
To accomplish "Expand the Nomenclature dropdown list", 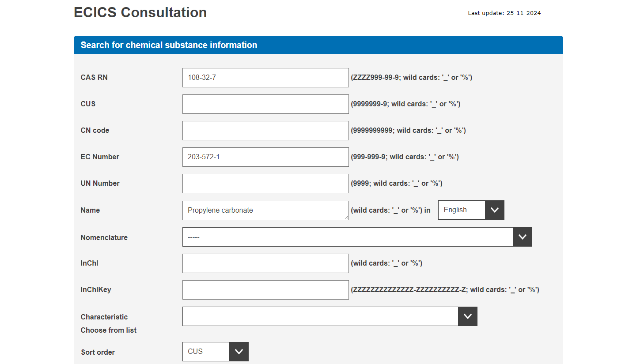I will pos(357,237).
